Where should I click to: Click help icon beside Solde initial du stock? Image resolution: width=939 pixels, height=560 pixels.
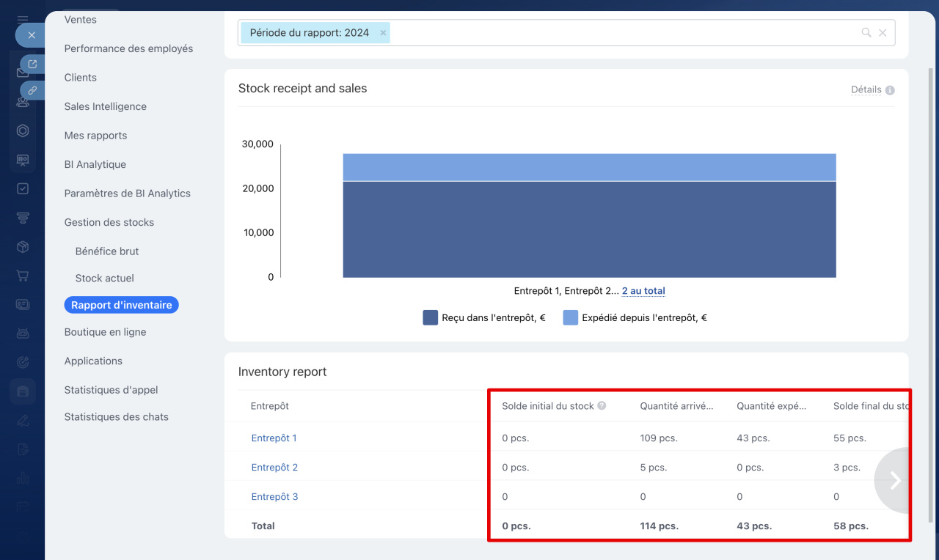[602, 405]
